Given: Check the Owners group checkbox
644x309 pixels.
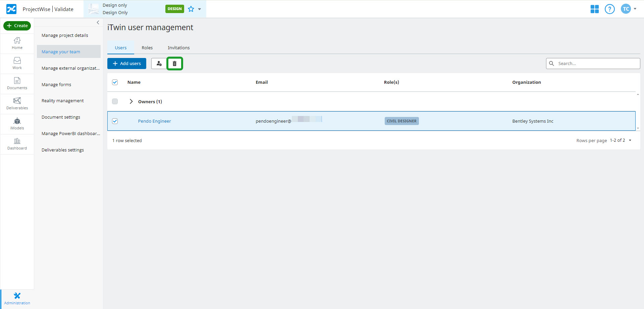Looking at the screenshot, I should [115, 101].
